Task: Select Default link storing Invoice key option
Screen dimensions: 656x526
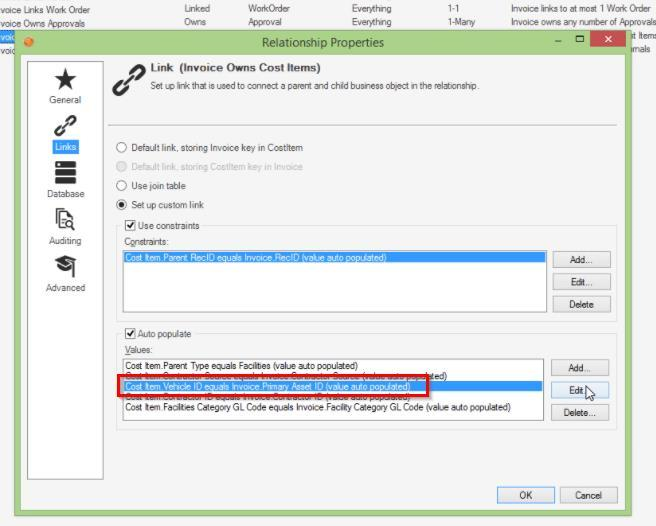Action: point(123,148)
